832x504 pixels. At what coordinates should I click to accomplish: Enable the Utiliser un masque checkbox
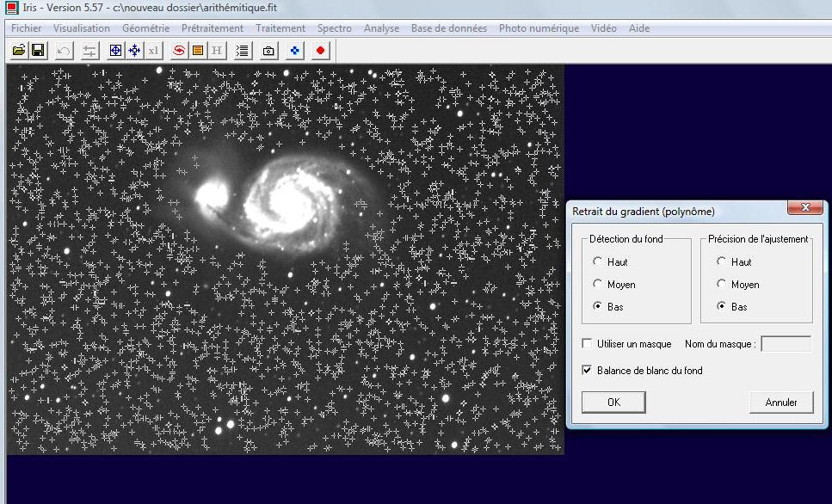(587, 344)
